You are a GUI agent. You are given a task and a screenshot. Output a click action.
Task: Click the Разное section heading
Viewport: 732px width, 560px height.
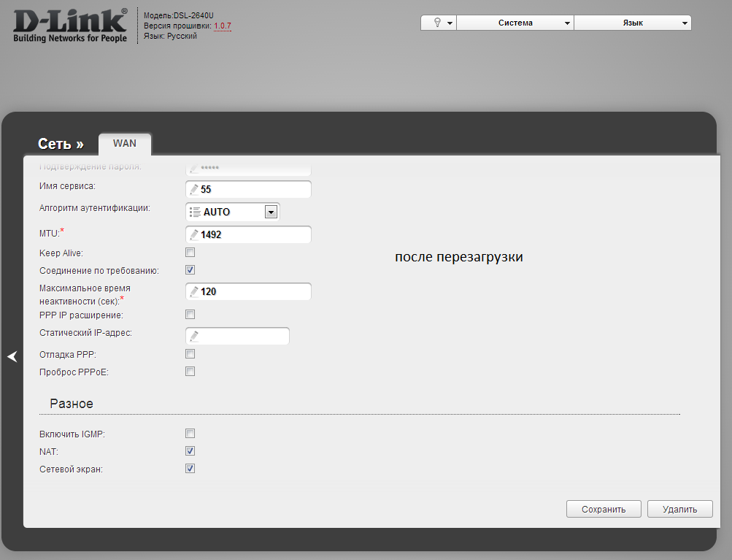point(72,404)
